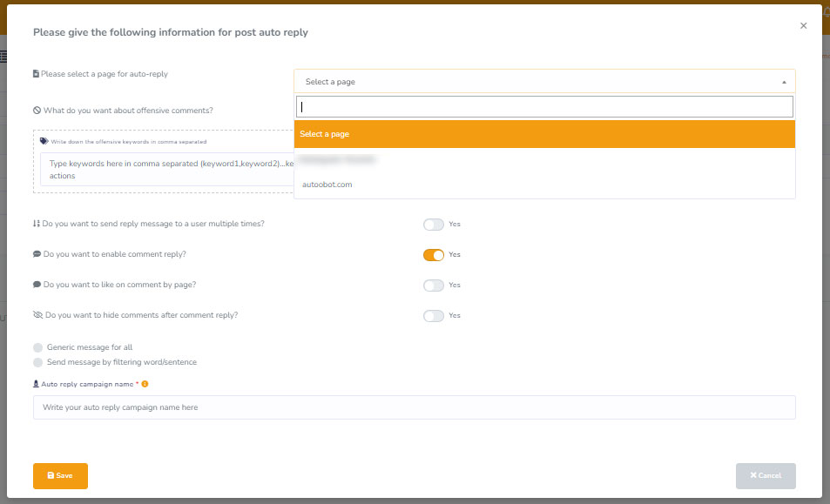Image resolution: width=830 pixels, height=504 pixels.
Task: Click the Save button
Action: coord(60,476)
